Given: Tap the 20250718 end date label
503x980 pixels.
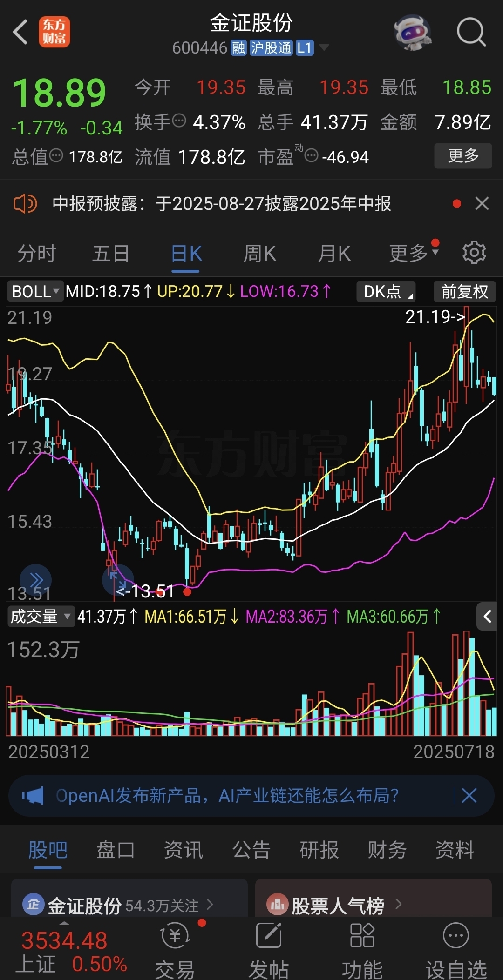Looking at the screenshot, I should 454,752.
